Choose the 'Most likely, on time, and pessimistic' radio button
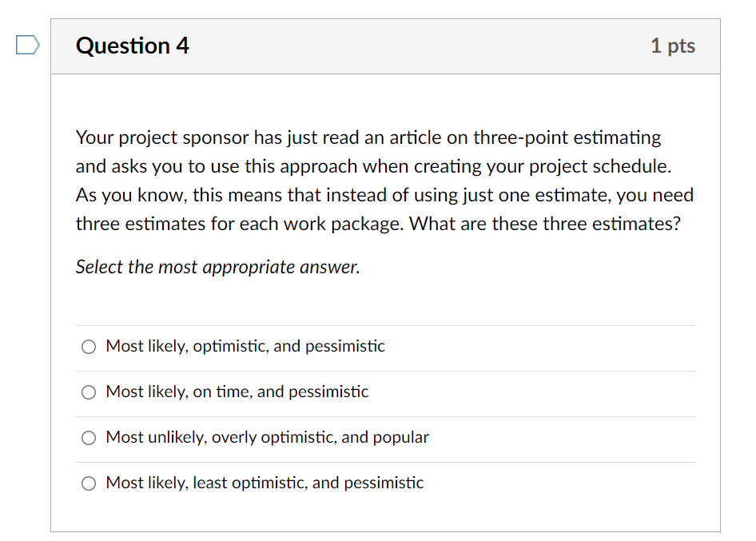756x541 pixels. point(89,392)
